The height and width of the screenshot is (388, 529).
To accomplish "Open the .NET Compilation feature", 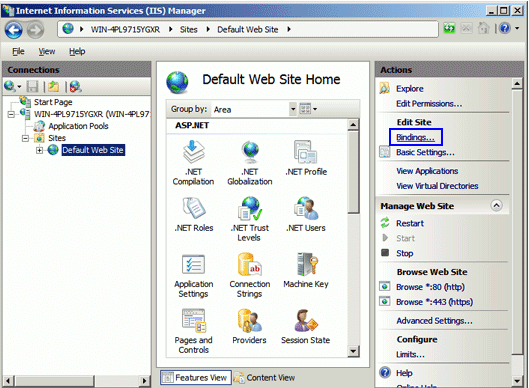I will click(x=193, y=163).
